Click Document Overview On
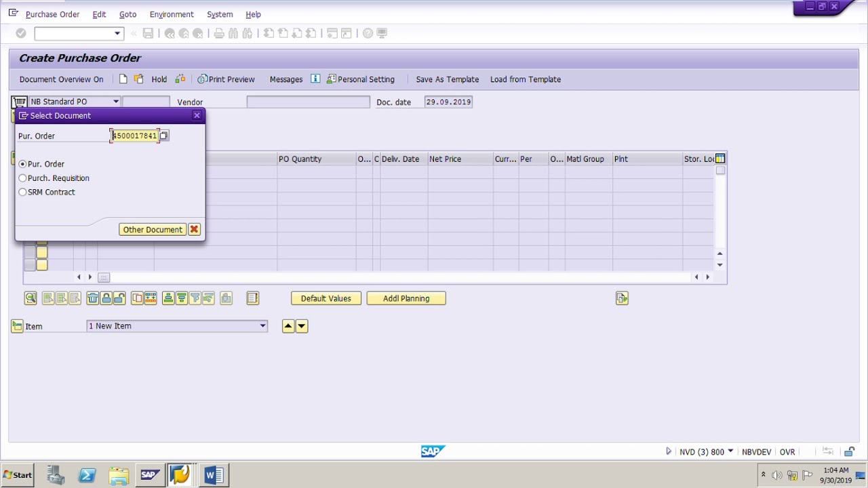The image size is (868, 488). (61, 79)
